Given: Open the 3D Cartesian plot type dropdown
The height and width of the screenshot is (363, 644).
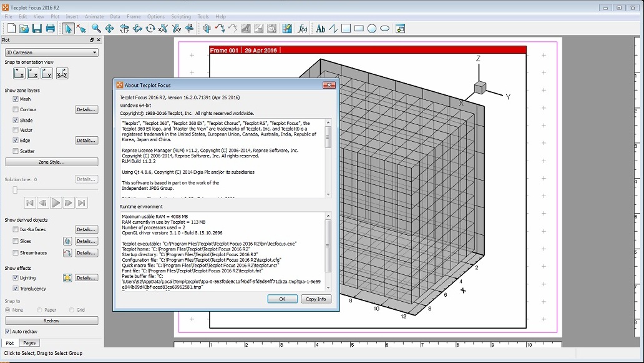Looking at the screenshot, I should click(x=52, y=52).
